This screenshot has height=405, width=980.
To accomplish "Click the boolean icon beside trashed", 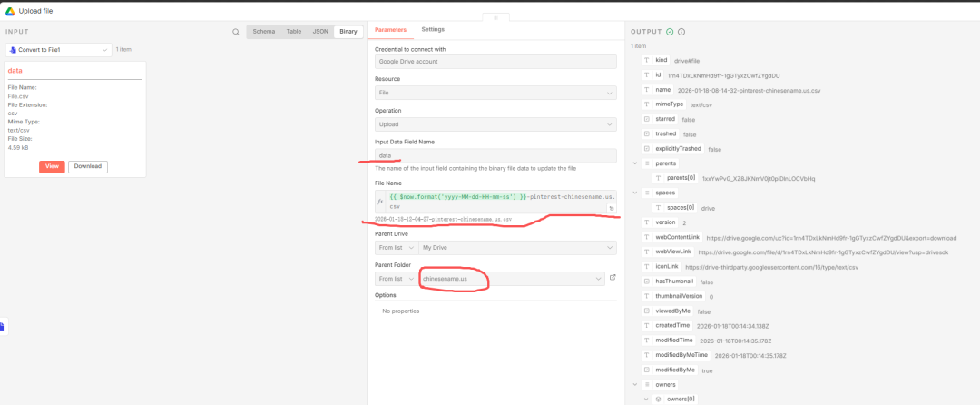I will tap(646, 134).
